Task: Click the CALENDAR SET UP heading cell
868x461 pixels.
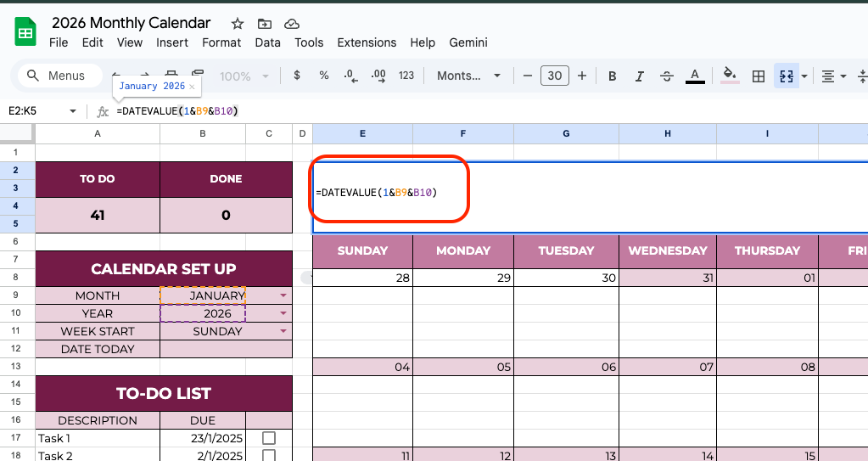Action: 164,269
